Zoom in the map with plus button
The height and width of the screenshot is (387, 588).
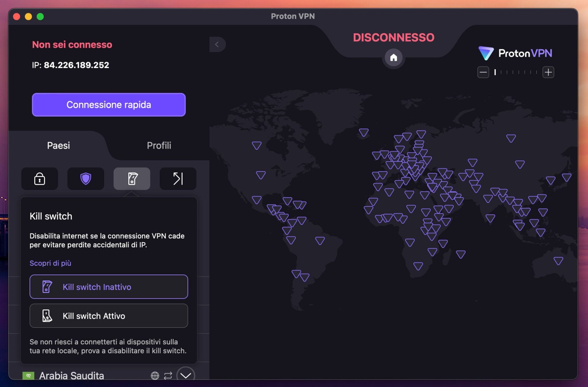click(548, 72)
